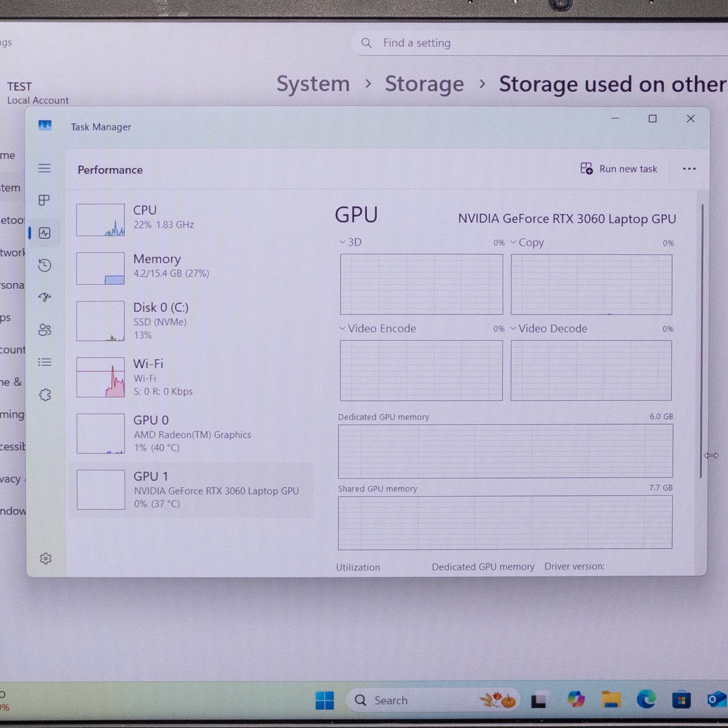This screenshot has width=728, height=728.
Task: Open App history page icon
Action: coord(45,265)
